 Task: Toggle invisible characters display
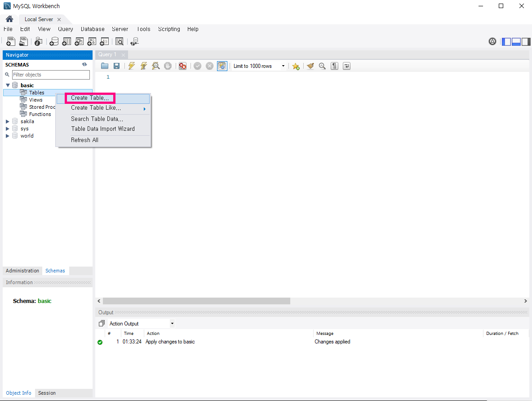click(x=335, y=66)
